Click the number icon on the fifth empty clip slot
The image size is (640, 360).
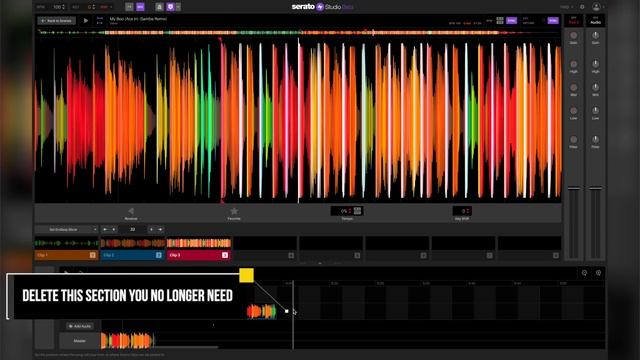357,256
